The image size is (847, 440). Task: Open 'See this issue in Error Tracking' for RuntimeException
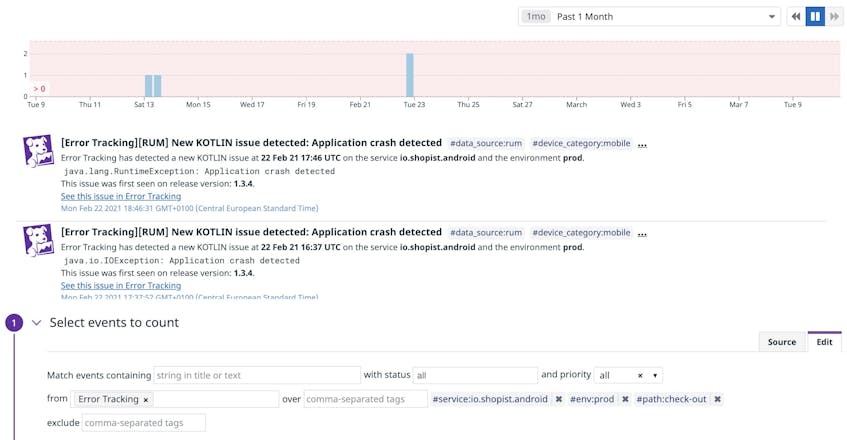[121, 196]
